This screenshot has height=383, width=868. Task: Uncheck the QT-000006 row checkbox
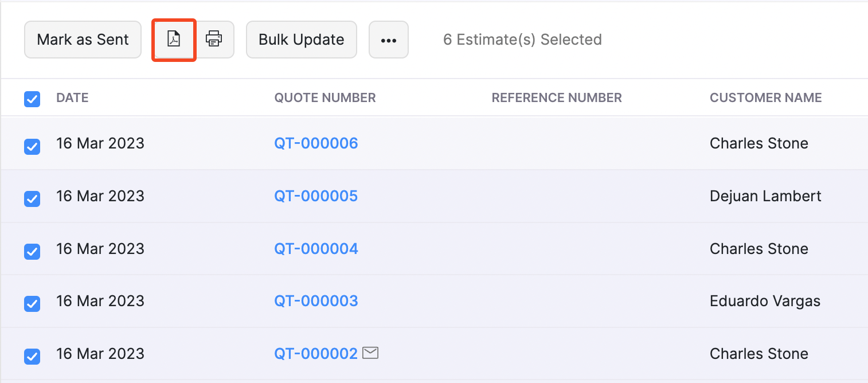(32, 147)
